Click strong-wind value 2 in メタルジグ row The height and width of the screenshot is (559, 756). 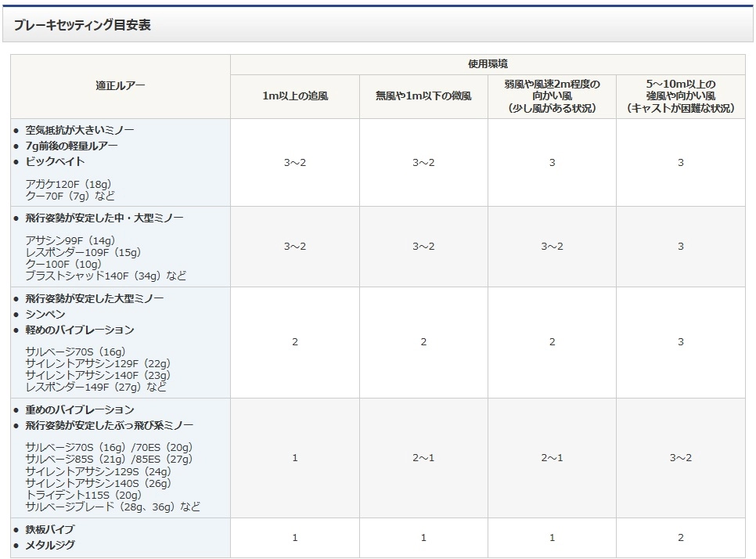click(680, 538)
